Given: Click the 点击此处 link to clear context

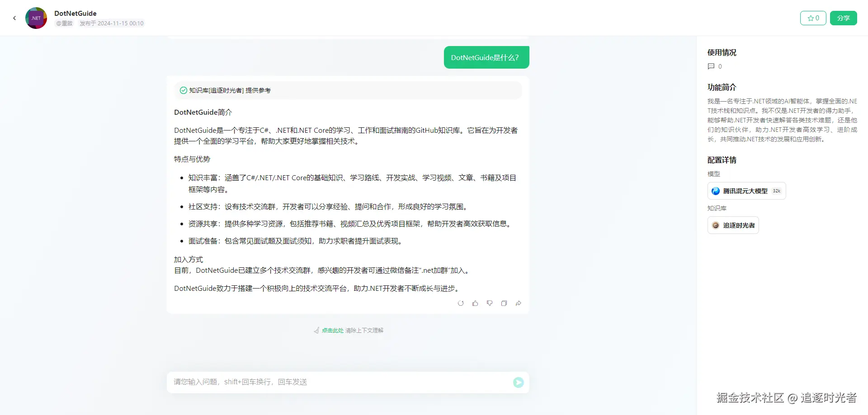Looking at the screenshot, I should 333,331.
